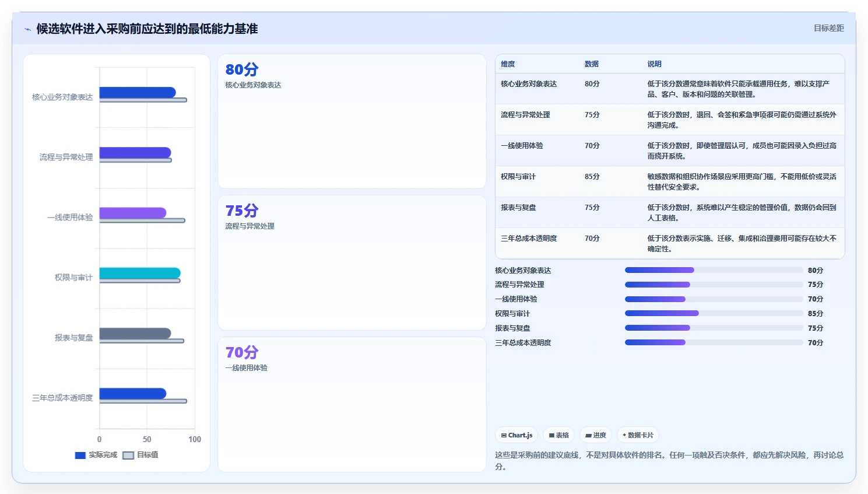868x494 pixels.
Task: Click the cyan 权限与审计 bar in the chart
Action: click(140, 273)
